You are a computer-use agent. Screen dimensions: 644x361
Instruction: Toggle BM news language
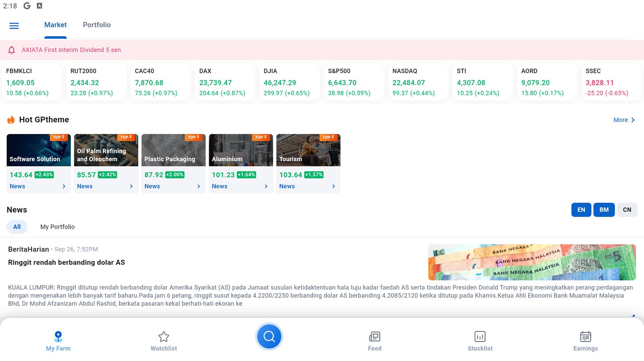(x=604, y=210)
